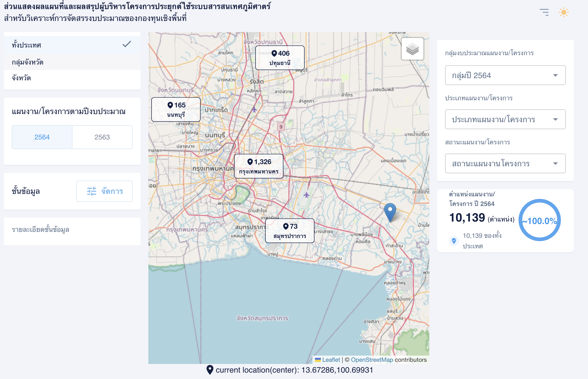Image resolution: width=588 pixels, height=379 pixels.
Task: Click the Pathum Thani 406 marker
Action: [280, 58]
